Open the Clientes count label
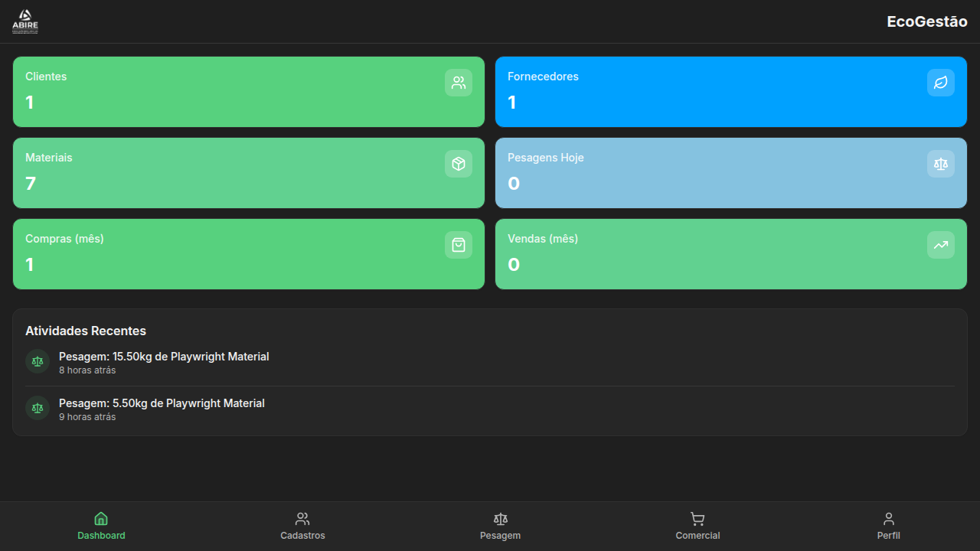Image resolution: width=980 pixels, height=551 pixels. 46,77
